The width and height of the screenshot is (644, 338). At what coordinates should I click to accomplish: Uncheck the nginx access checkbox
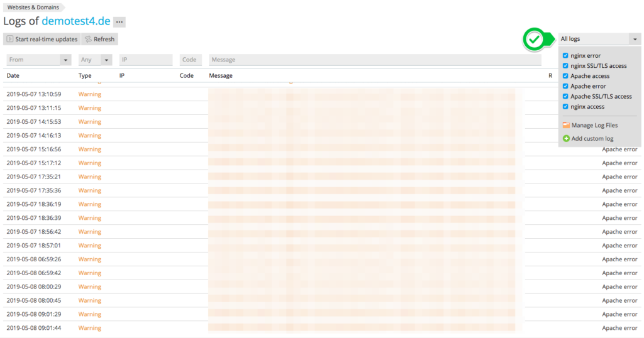click(565, 107)
